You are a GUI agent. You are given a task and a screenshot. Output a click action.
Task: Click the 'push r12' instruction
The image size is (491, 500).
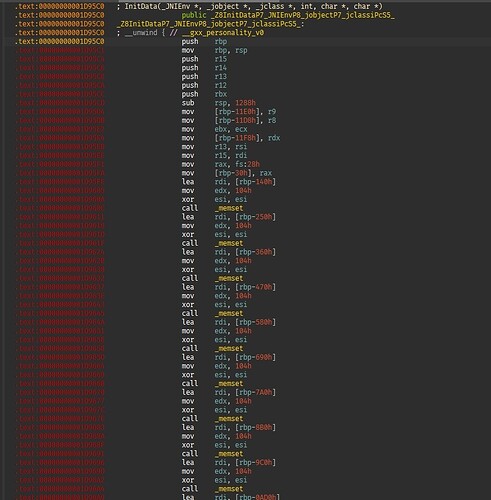[204, 85]
